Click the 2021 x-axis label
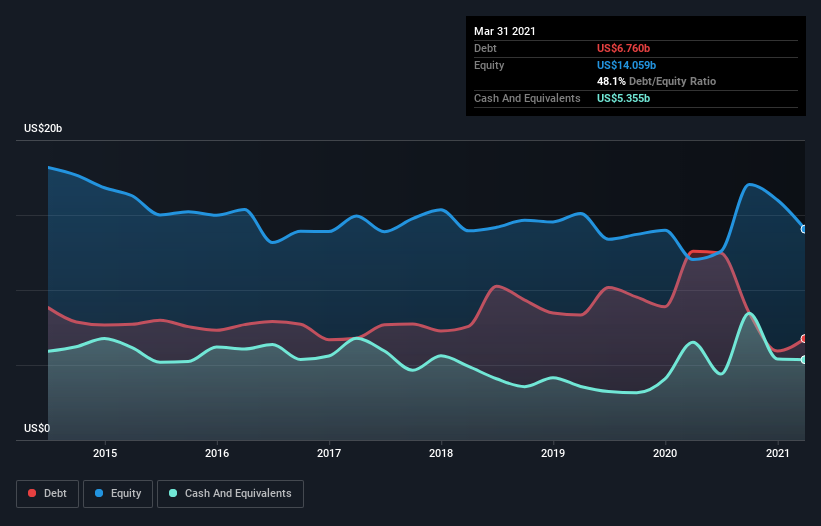821x526 pixels. (x=778, y=453)
